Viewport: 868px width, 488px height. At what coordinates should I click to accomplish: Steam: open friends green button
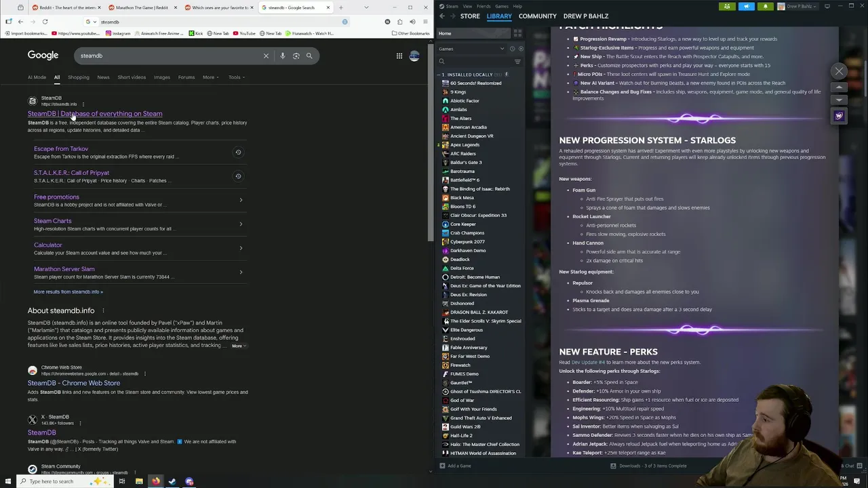(727, 6)
